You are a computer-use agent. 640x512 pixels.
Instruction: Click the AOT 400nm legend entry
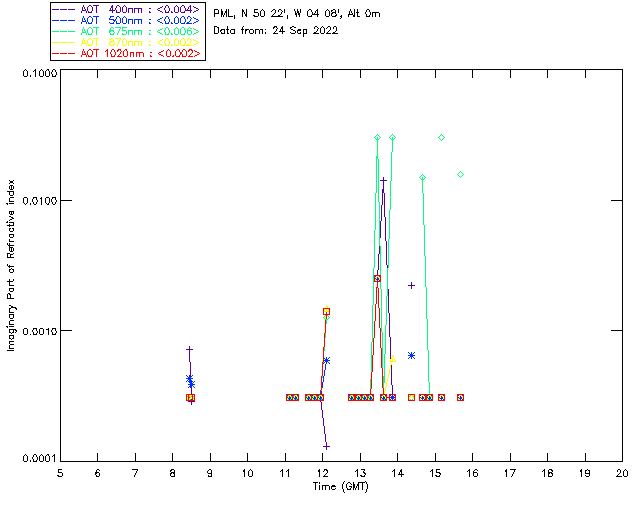[127, 9]
